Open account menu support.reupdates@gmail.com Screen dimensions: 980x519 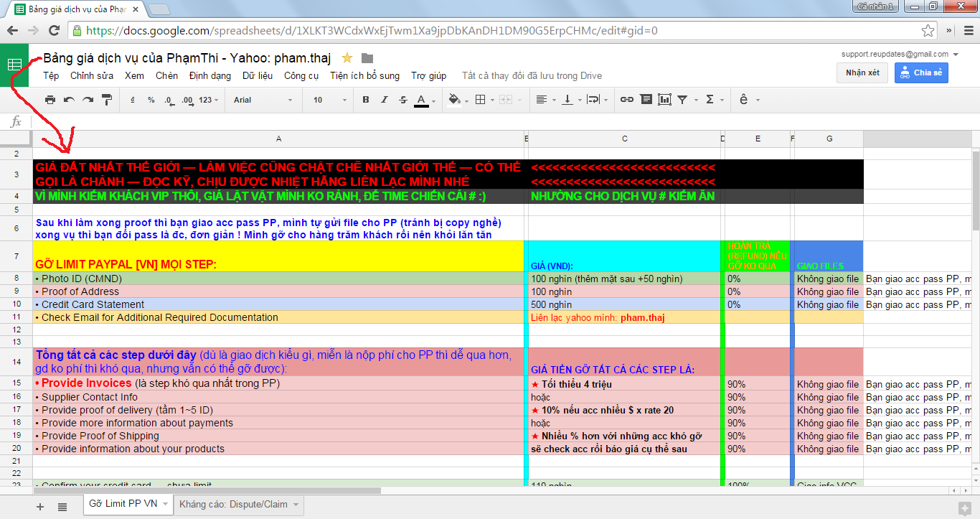pos(900,54)
